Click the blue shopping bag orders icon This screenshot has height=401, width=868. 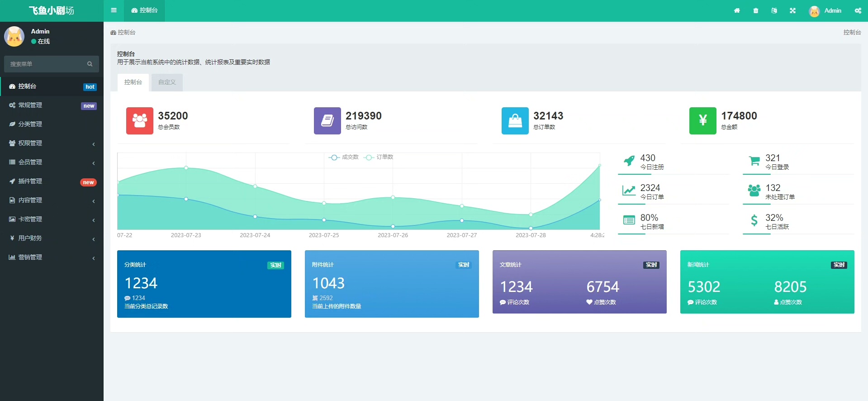click(x=515, y=121)
